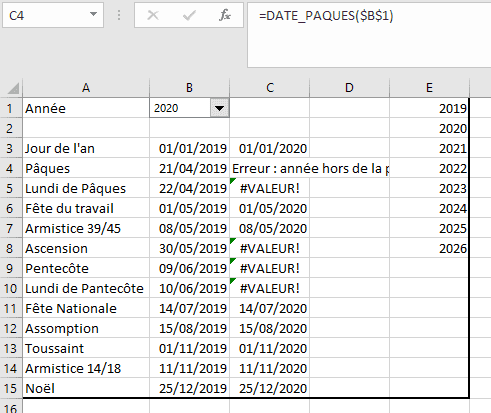Image resolution: width=491 pixels, height=413 pixels.
Task: Select column A header
Action: click(86, 88)
